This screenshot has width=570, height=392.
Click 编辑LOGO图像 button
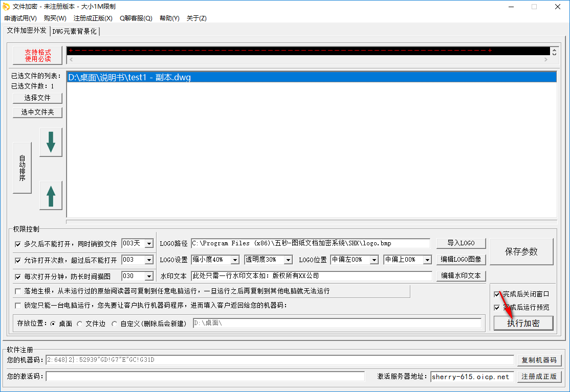pyautogui.click(x=461, y=260)
